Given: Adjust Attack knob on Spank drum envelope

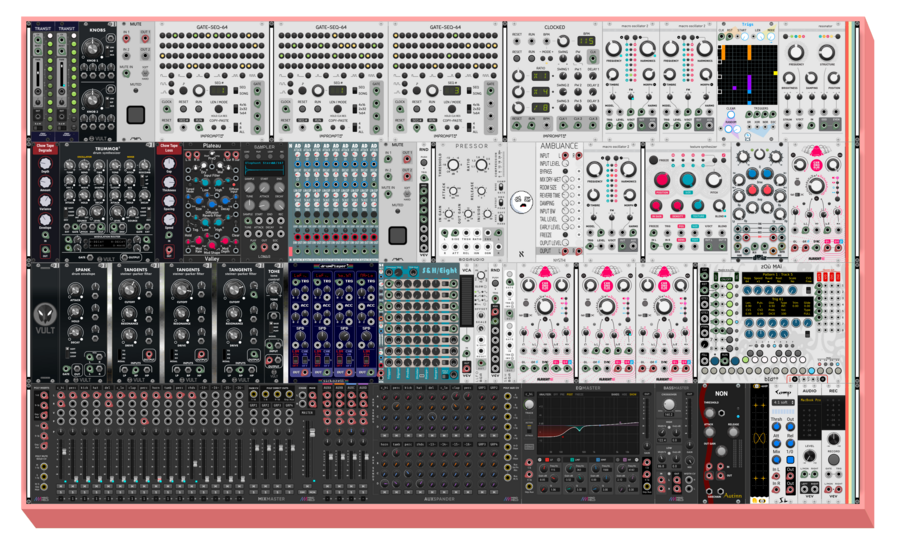Looking at the screenshot, I should click(75, 290).
